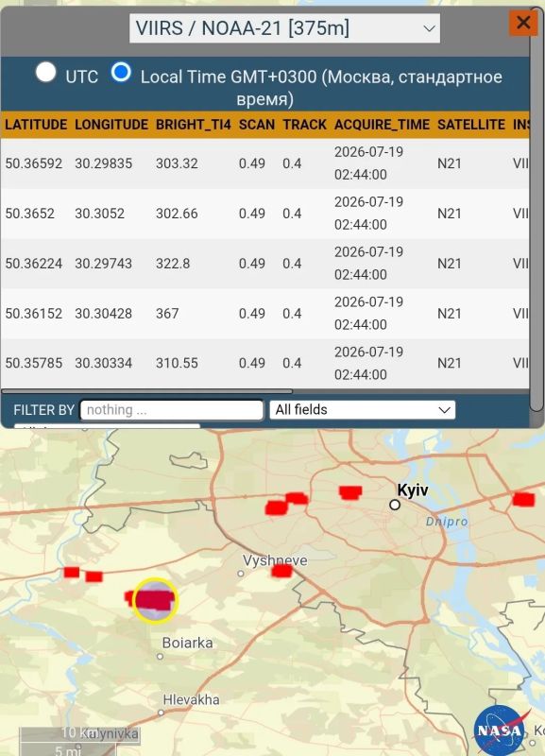The height and width of the screenshot is (756, 545).
Task: Select brightness value 302.66
Action: point(177,214)
